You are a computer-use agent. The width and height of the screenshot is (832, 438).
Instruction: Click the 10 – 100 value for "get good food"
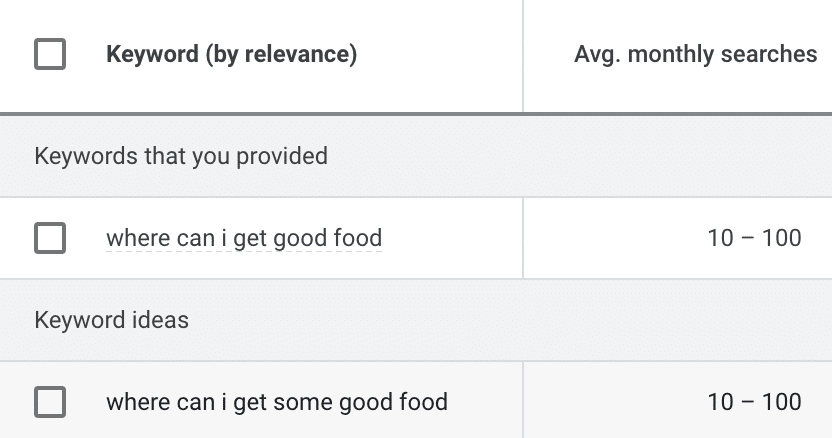pos(754,238)
